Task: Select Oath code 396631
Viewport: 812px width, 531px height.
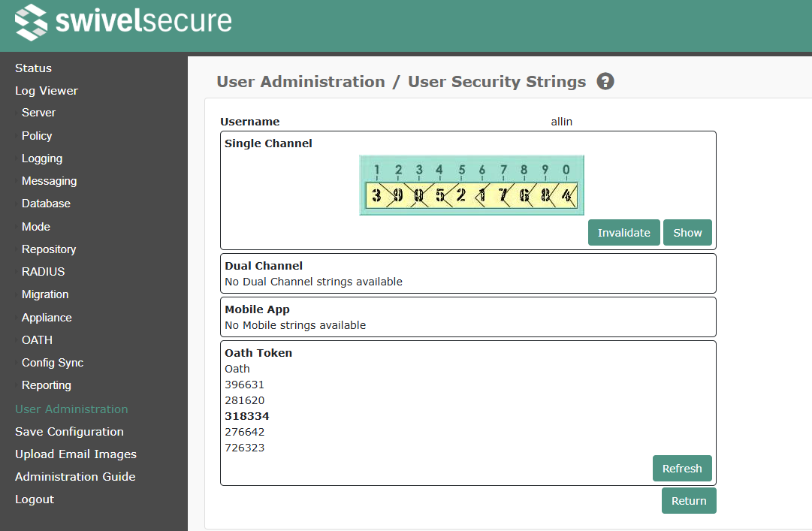Action: coord(244,385)
